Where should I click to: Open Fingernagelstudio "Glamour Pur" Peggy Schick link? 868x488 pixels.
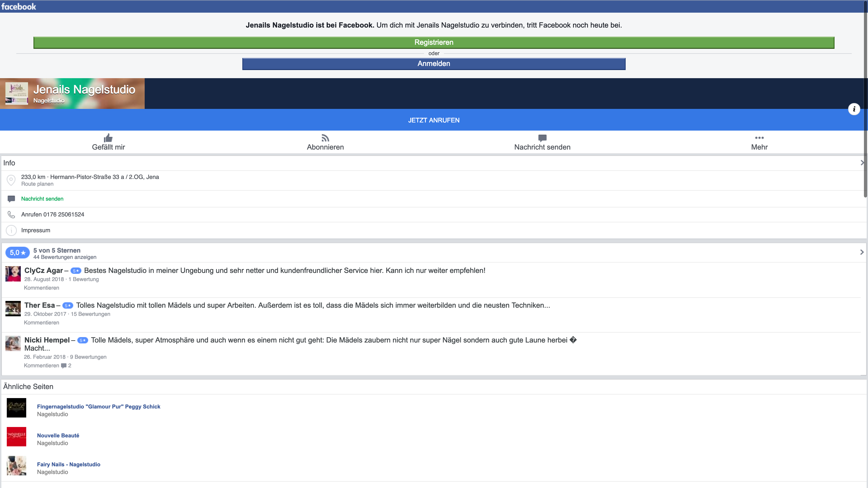[99, 406]
